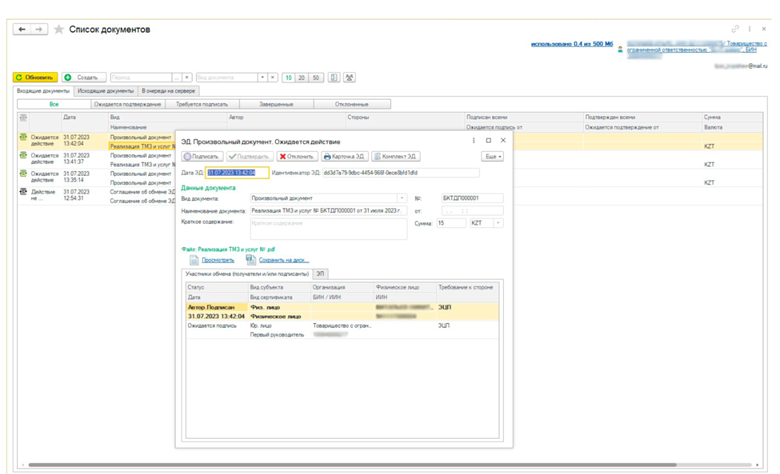Switch to Исходящие документы tab

[x=106, y=91]
